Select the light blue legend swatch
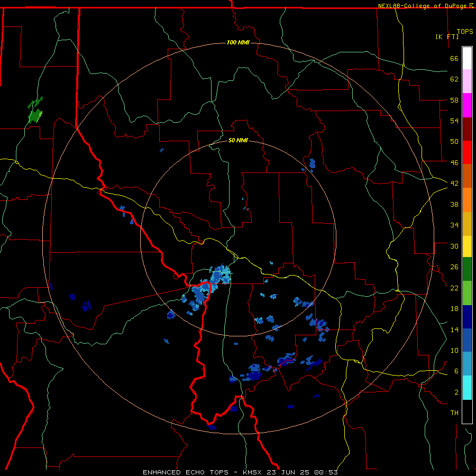This screenshot has width=476, height=476. (467, 364)
